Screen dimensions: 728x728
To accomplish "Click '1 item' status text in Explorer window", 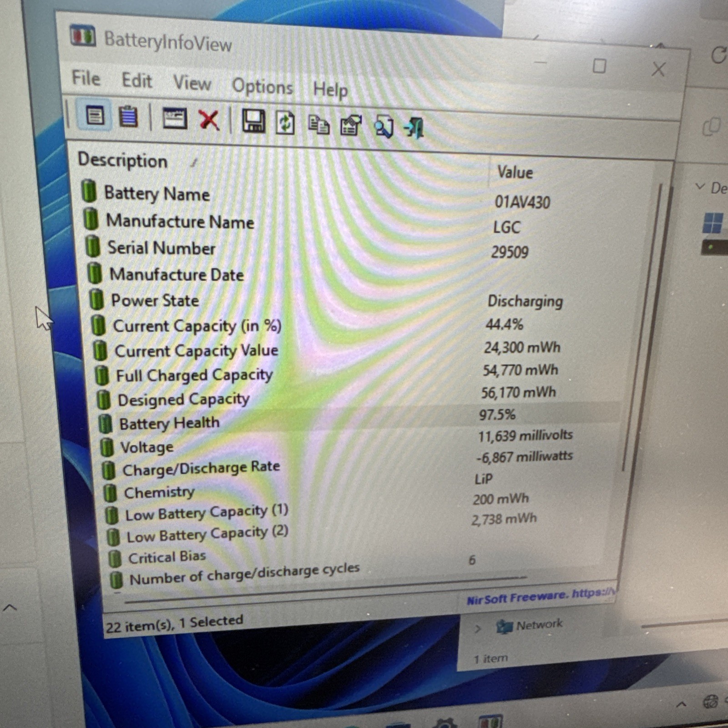I will click(490, 658).
